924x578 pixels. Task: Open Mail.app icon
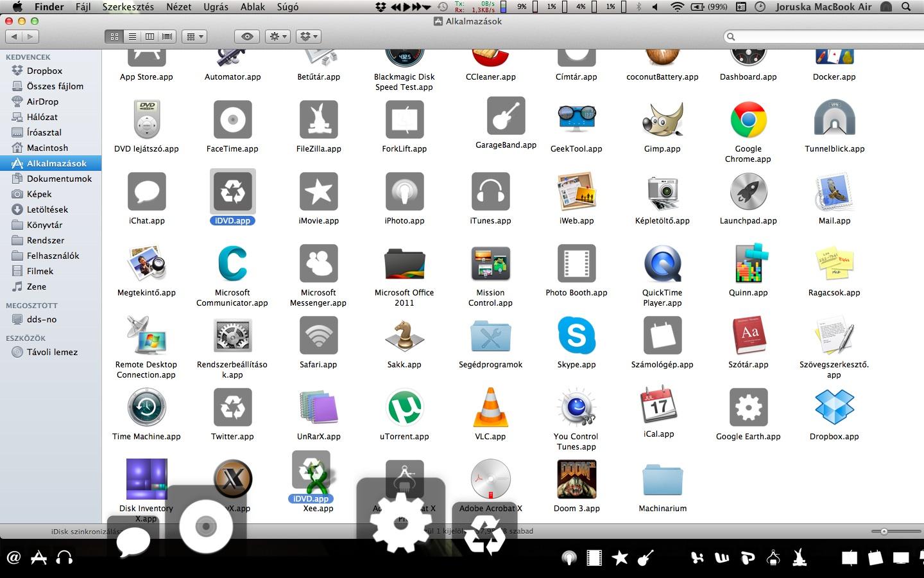tap(834, 191)
